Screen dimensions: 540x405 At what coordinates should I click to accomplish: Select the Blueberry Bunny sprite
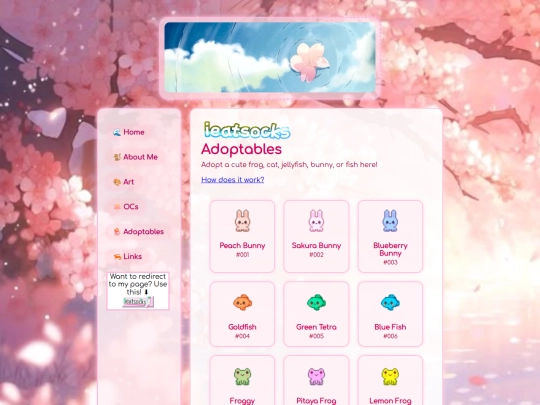pyautogui.click(x=390, y=221)
